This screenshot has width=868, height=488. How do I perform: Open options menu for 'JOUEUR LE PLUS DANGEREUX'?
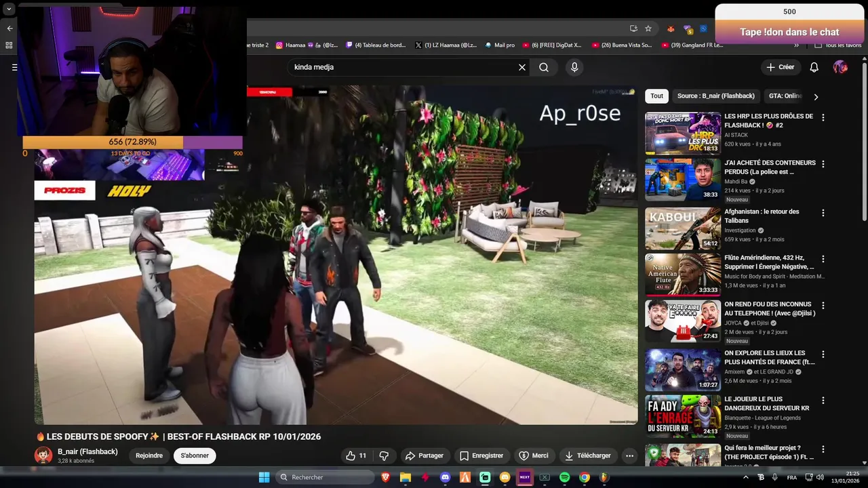click(823, 401)
